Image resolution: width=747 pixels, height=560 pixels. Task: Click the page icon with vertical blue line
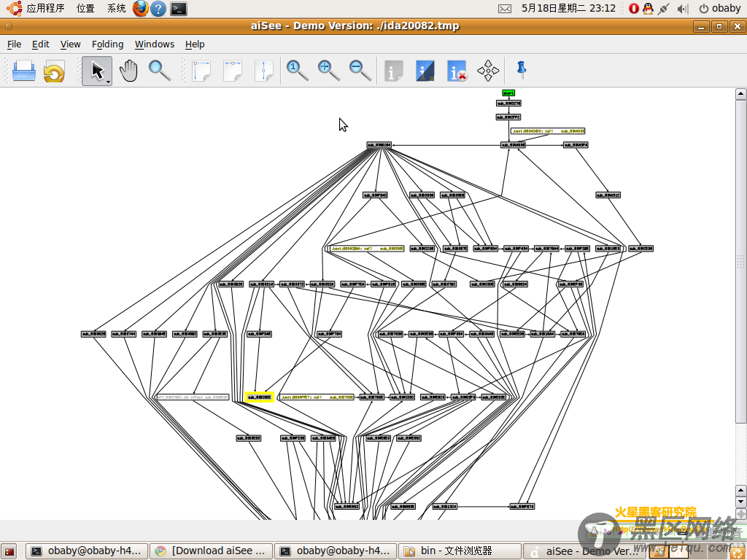click(x=264, y=71)
